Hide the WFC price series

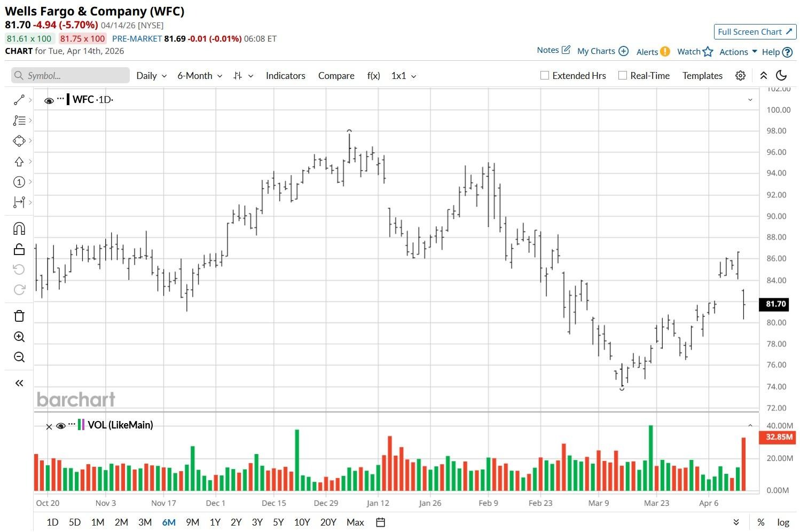[49, 100]
